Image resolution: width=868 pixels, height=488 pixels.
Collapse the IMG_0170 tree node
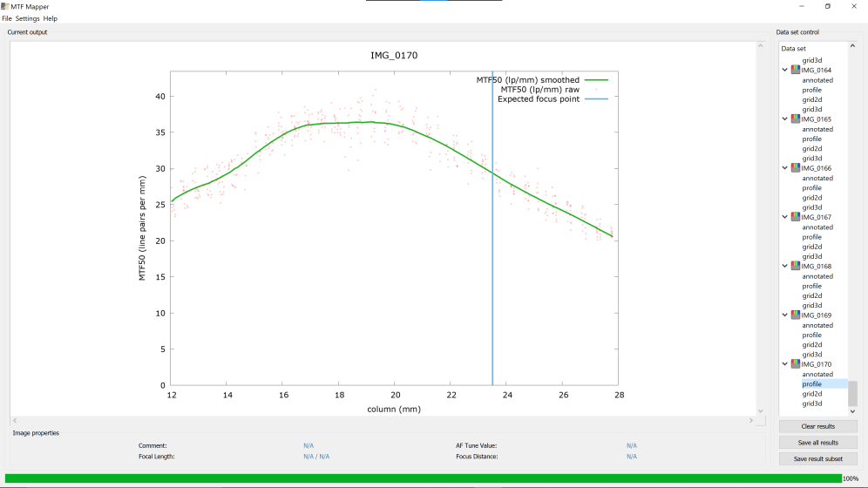[785, 364]
